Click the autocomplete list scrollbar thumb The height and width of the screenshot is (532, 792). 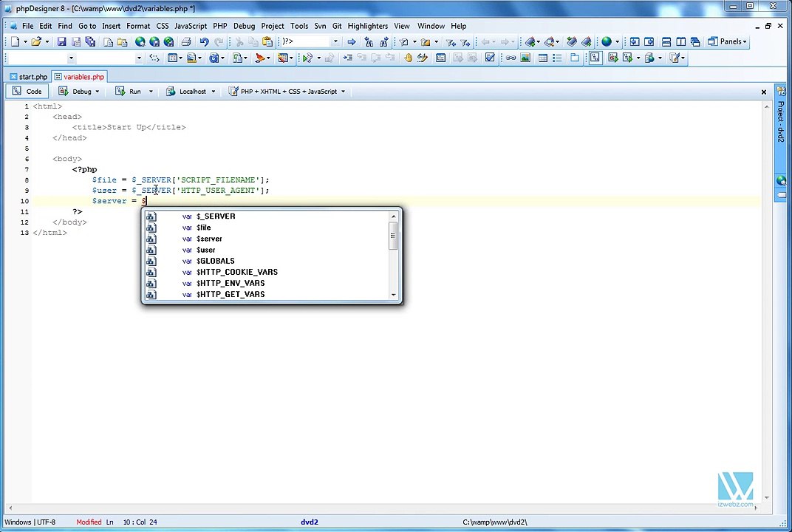(393, 236)
